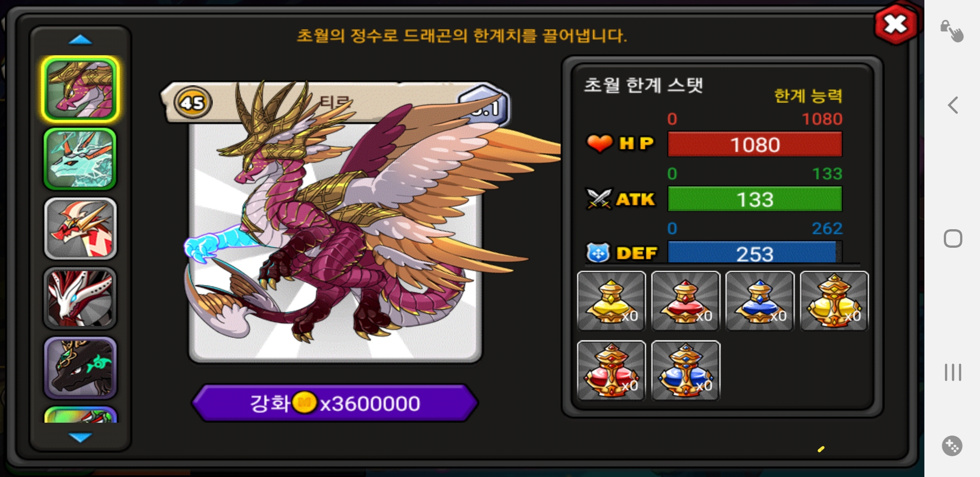Screen dimensions: 980x477
Task: Tap the purple 강화 x3600000 button
Action: point(335,403)
